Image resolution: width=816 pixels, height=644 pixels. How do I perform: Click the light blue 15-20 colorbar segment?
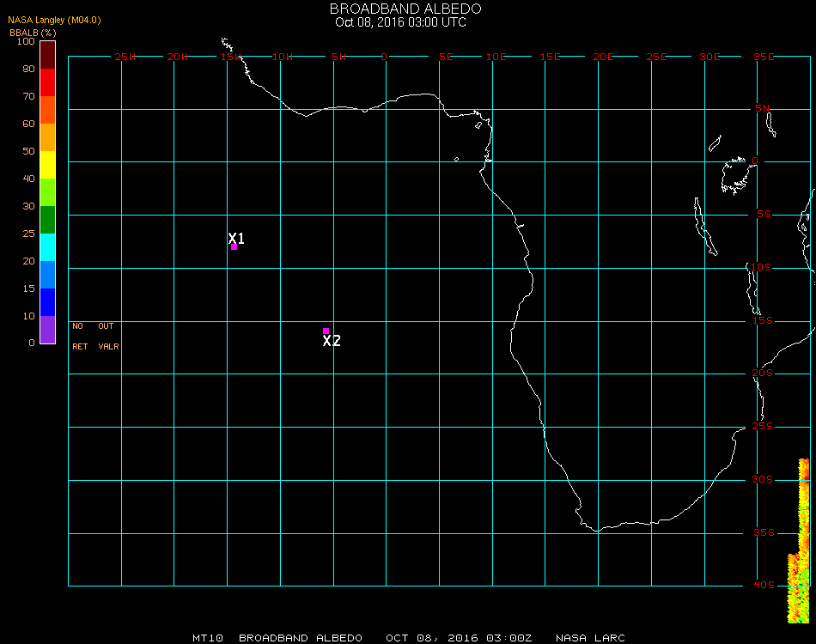47,275
